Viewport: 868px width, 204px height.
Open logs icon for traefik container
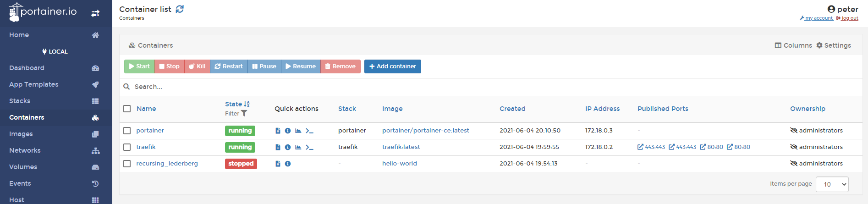click(x=278, y=147)
